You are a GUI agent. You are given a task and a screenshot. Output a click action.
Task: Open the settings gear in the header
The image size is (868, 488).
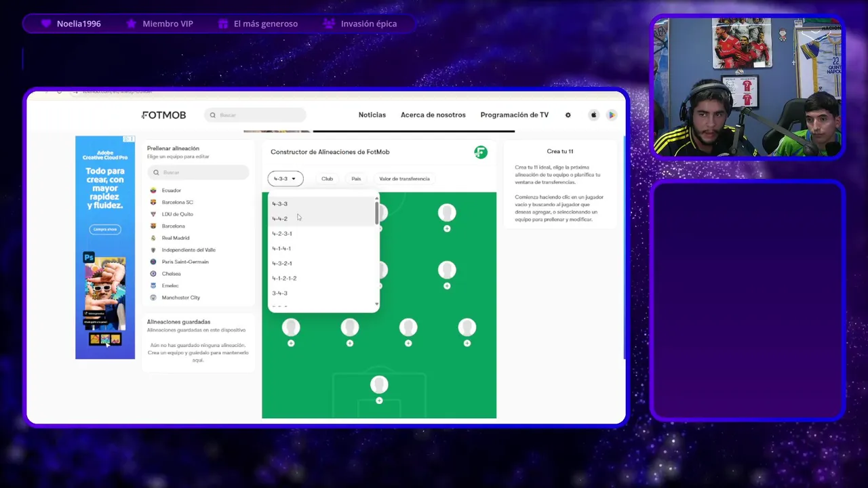click(x=568, y=115)
